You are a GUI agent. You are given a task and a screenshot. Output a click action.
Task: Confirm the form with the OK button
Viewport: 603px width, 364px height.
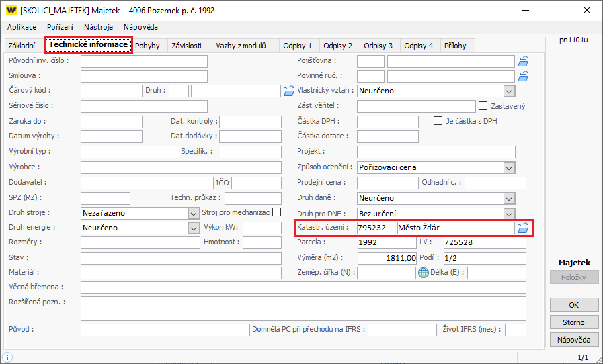point(573,305)
